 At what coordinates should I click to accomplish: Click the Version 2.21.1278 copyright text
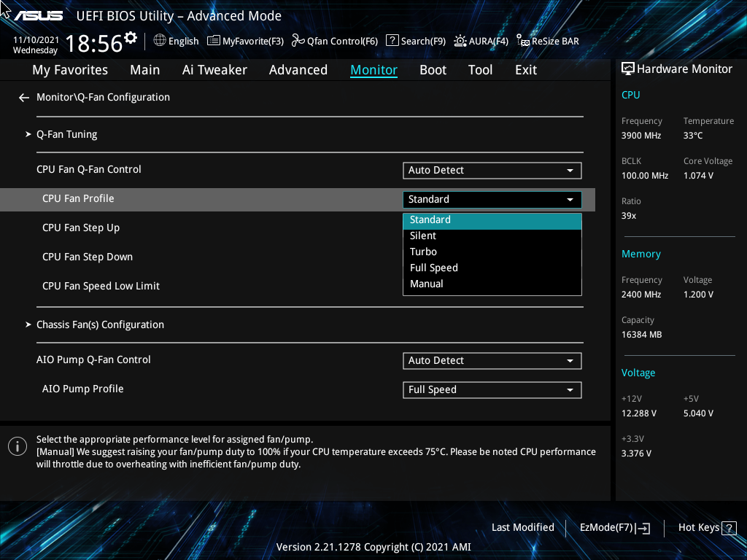(x=373, y=547)
